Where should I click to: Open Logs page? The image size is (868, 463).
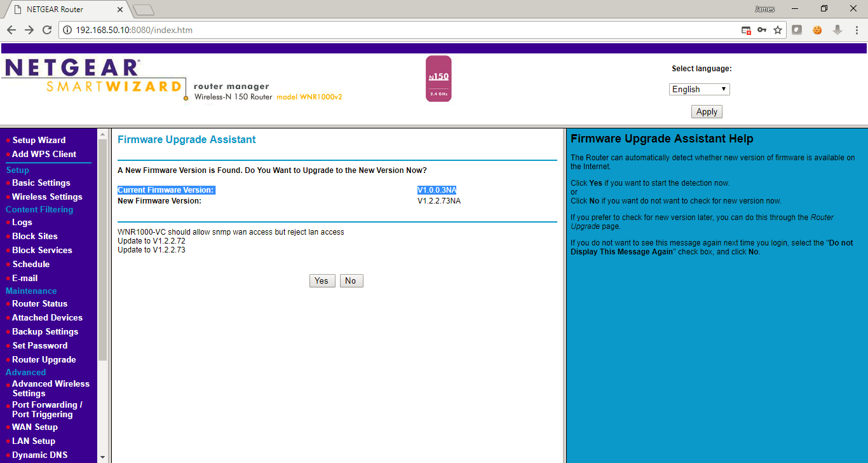(x=22, y=222)
